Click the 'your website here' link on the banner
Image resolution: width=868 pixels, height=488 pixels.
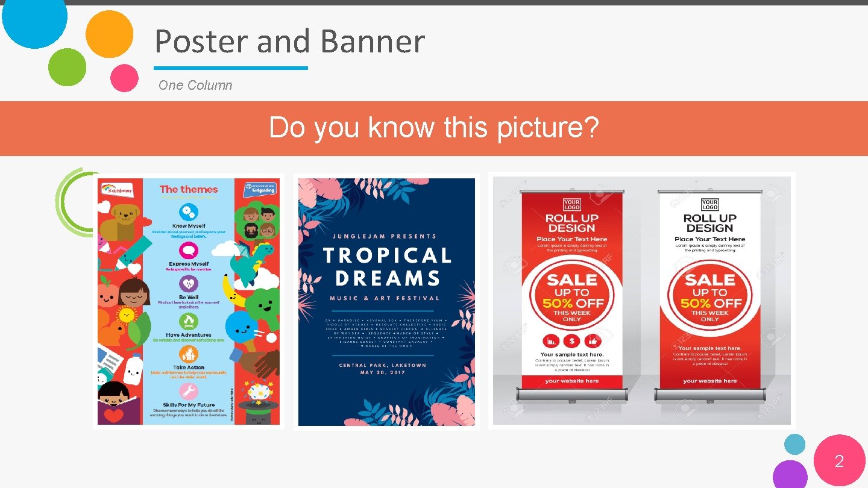coord(571,381)
